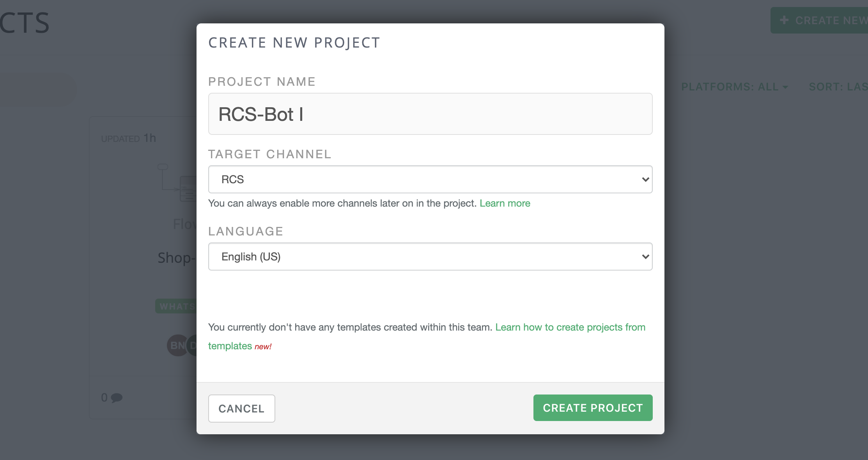The width and height of the screenshot is (868, 460).
Task: Click the comment bubble icon on the project card
Action: point(116,398)
